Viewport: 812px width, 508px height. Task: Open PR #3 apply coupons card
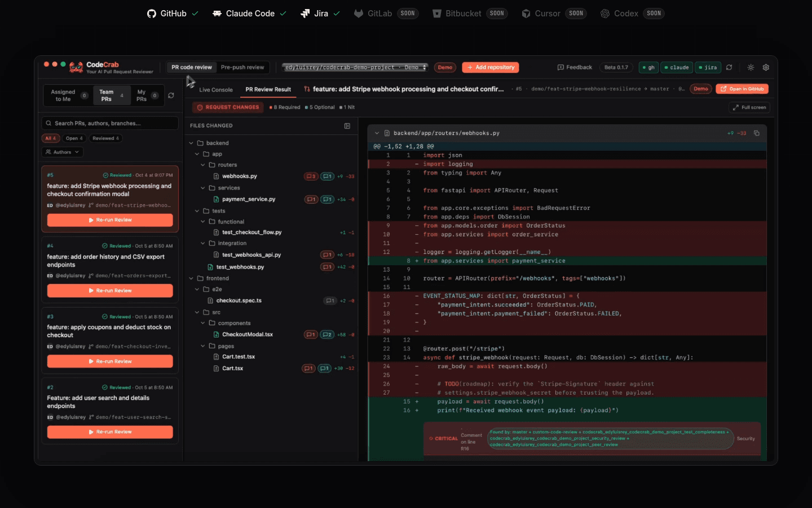(x=110, y=340)
